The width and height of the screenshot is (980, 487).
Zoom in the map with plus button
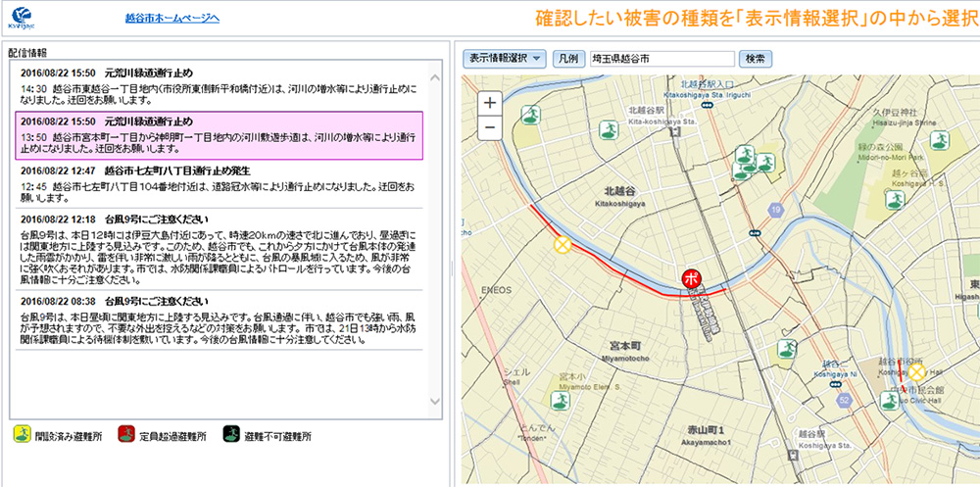pyautogui.click(x=490, y=102)
